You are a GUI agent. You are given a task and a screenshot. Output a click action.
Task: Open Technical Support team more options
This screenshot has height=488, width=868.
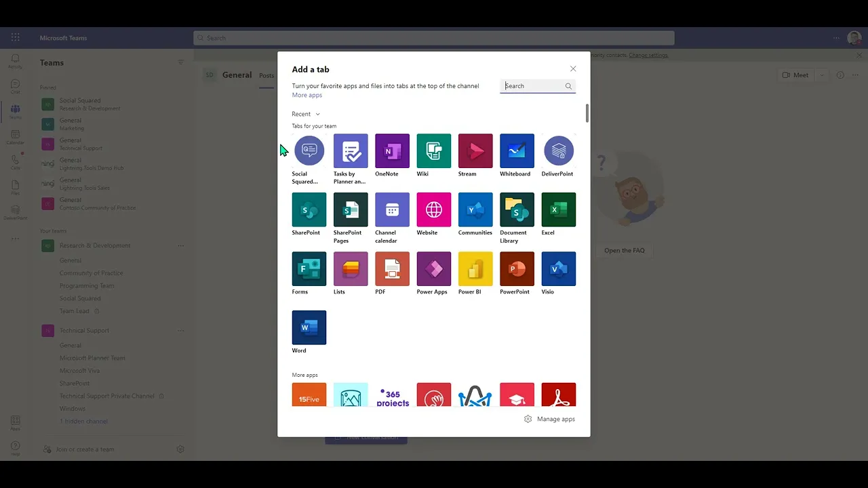(180, 330)
